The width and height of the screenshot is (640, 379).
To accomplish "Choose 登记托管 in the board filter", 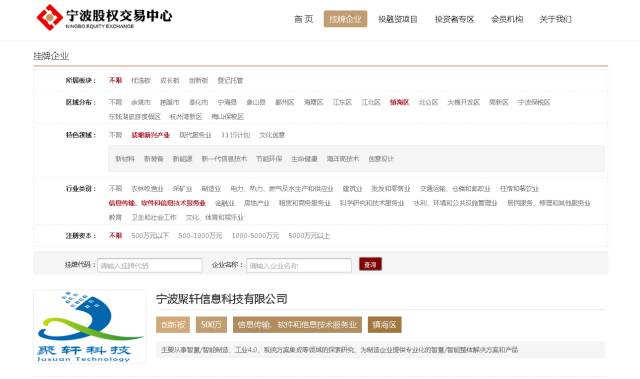I will (230, 80).
